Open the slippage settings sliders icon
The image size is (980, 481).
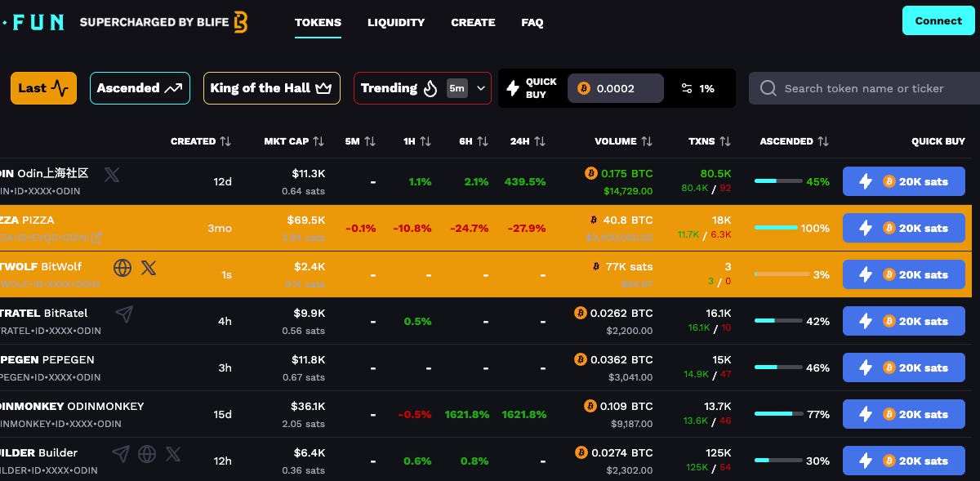point(687,88)
